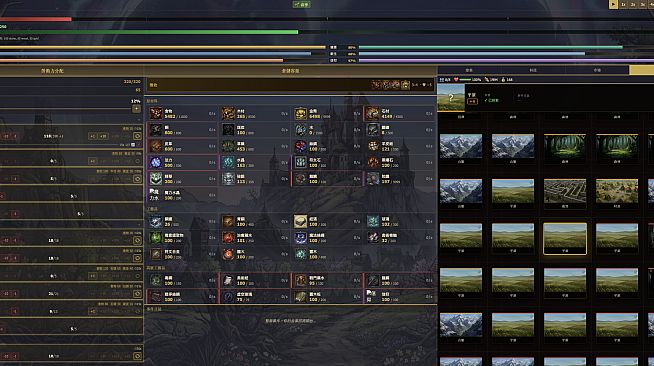
Task: Click the pale green mask resource icon
Action: click(156, 178)
